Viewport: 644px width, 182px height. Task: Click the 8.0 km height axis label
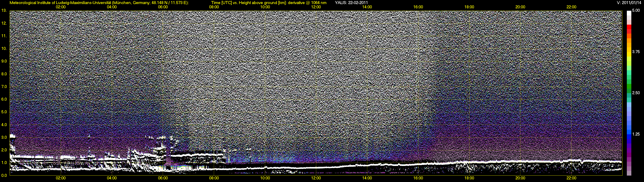[x=4, y=74]
